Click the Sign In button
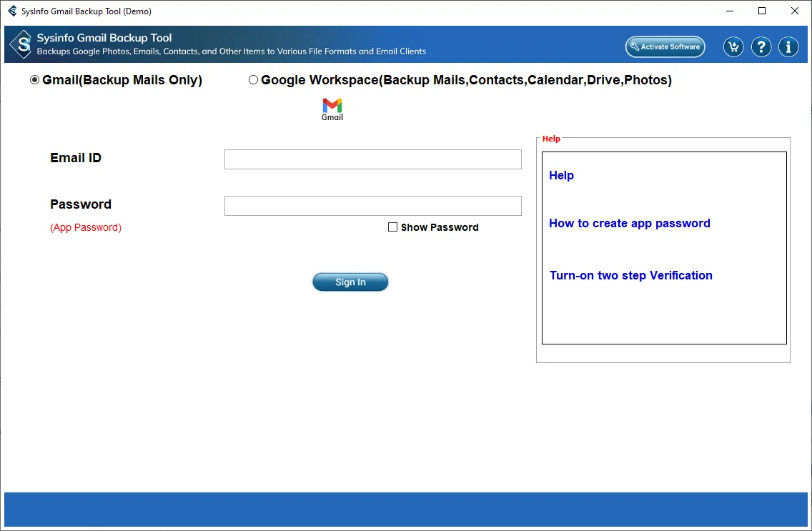This screenshot has height=531, width=812. (350, 282)
